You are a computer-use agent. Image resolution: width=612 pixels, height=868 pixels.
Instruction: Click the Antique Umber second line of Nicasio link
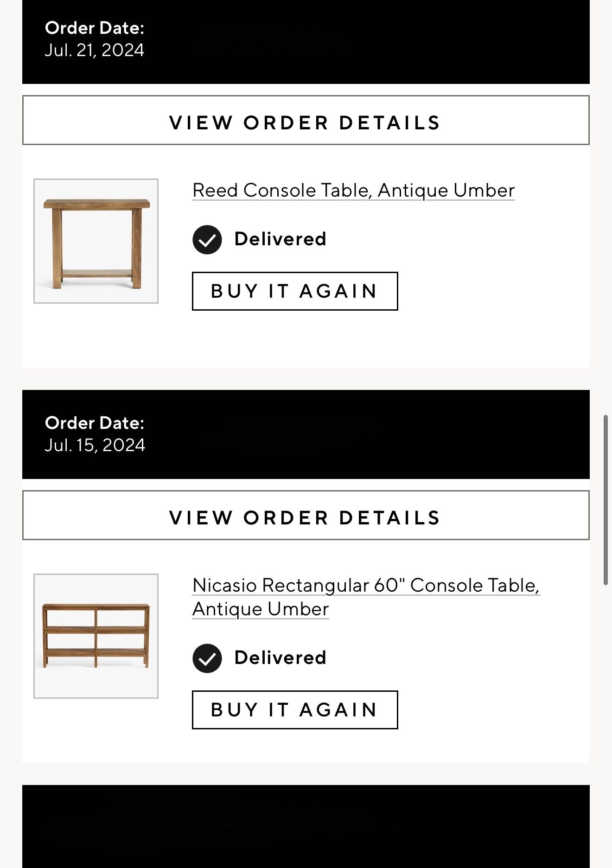261,609
